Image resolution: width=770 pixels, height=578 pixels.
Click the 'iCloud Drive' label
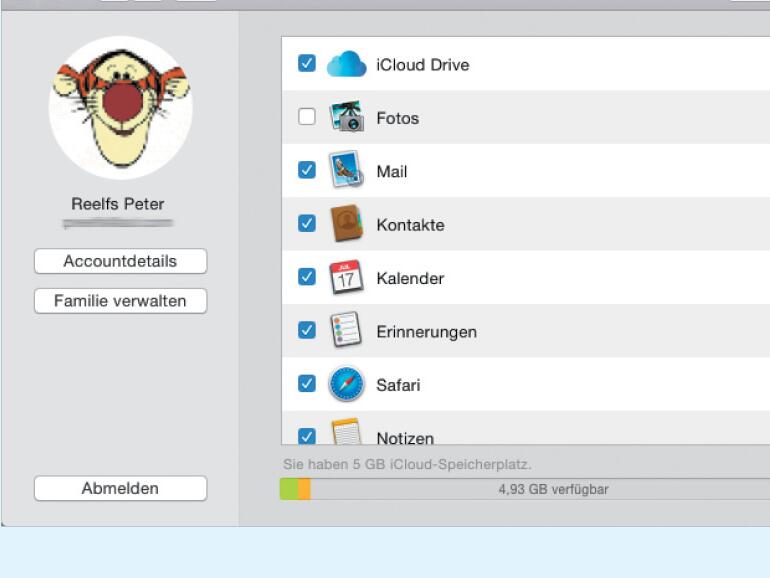click(423, 65)
